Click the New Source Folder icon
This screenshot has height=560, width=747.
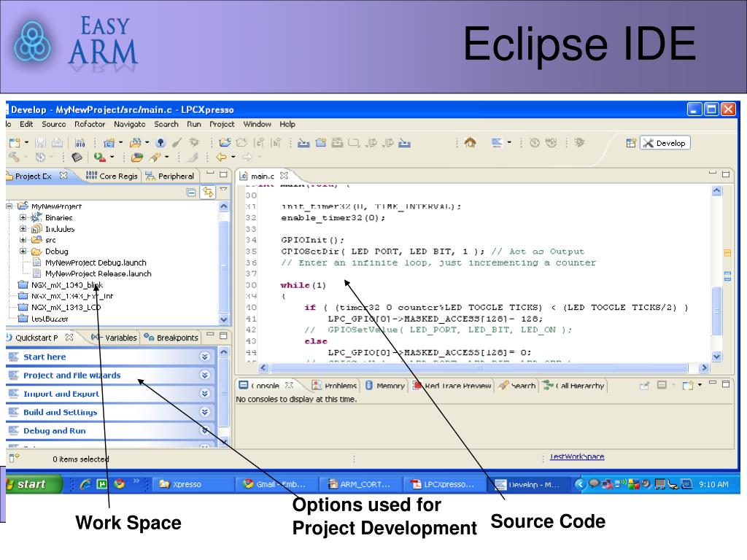(321, 142)
